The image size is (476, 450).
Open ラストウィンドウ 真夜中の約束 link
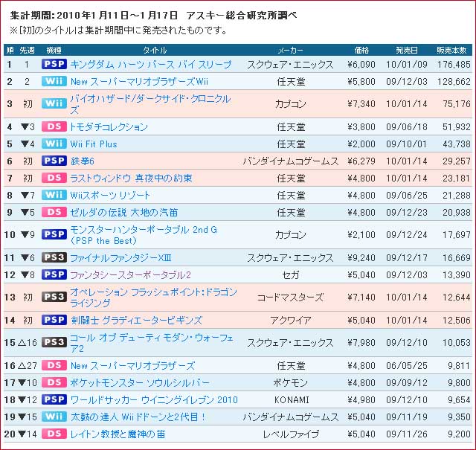point(132,179)
